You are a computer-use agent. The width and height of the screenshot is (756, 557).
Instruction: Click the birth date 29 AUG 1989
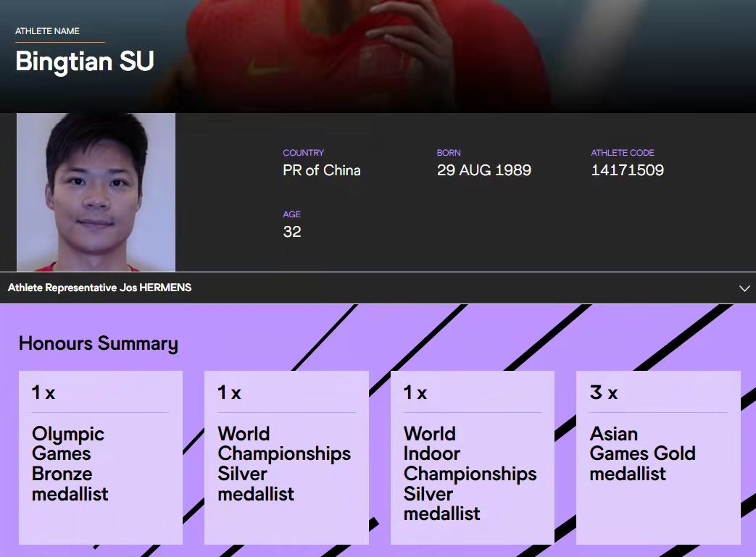[483, 171]
